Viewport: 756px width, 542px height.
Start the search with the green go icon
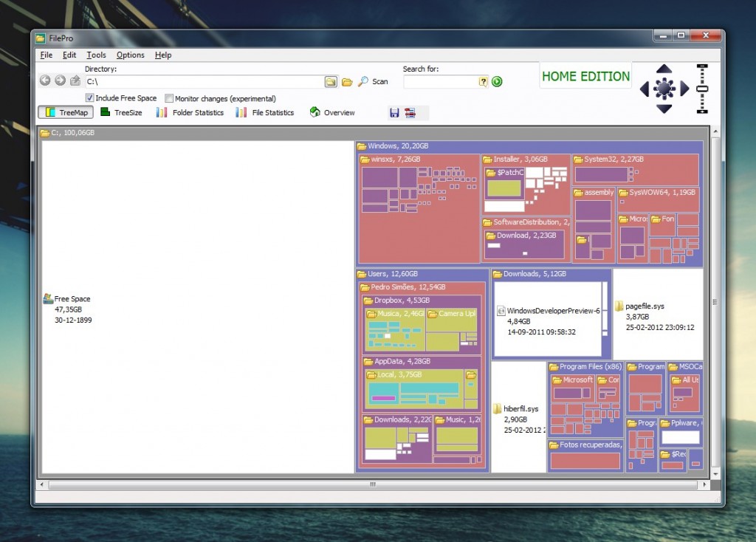click(x=497, y=81)
